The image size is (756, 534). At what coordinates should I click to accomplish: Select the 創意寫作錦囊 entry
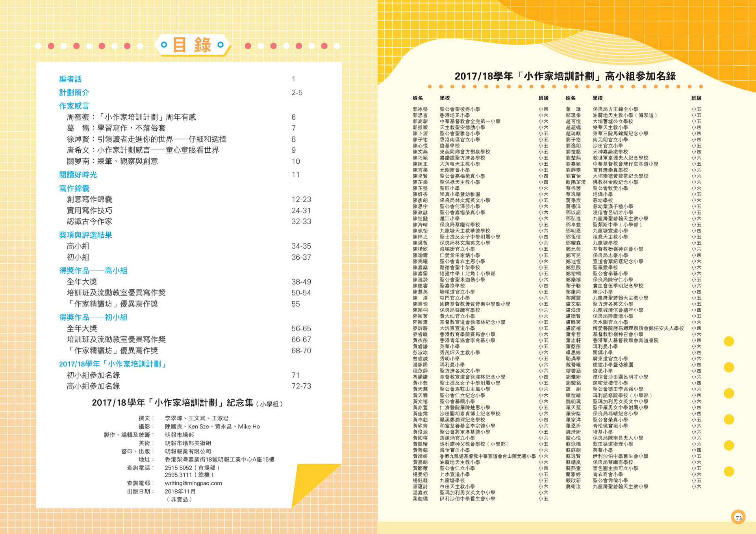(x=89, y=199)
